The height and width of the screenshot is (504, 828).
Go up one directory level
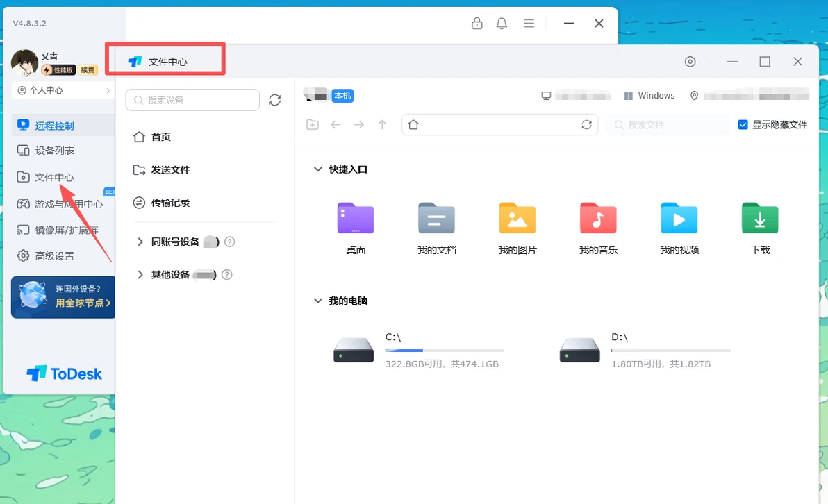coord(382,124)
